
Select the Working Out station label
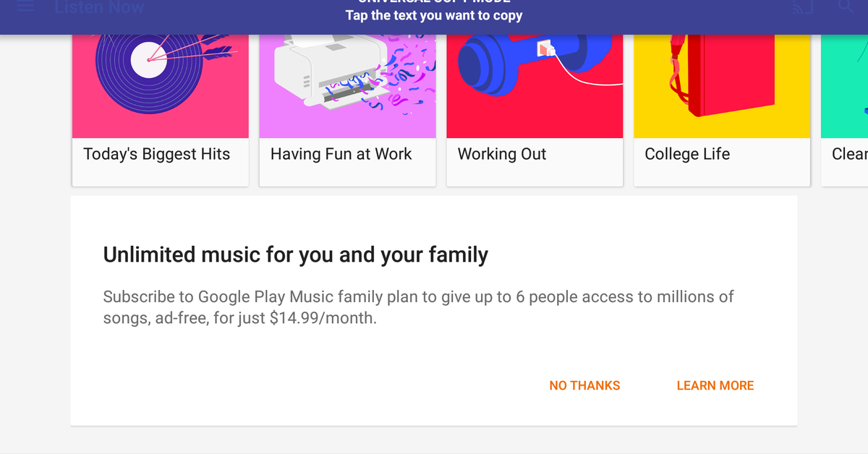[x=502, y=154]
